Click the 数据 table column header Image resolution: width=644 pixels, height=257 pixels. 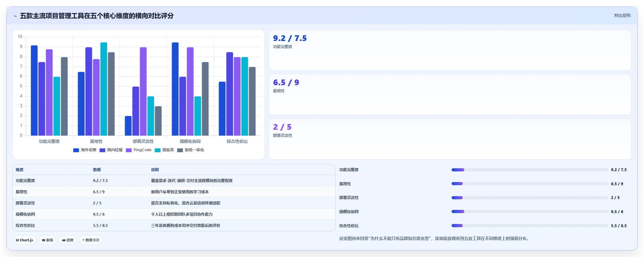click(x=97, y=170)
